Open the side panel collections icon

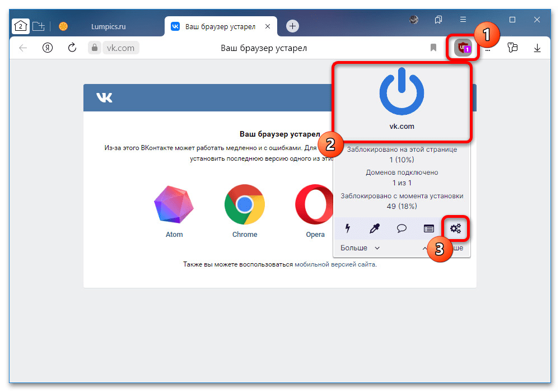coord(512,48)
